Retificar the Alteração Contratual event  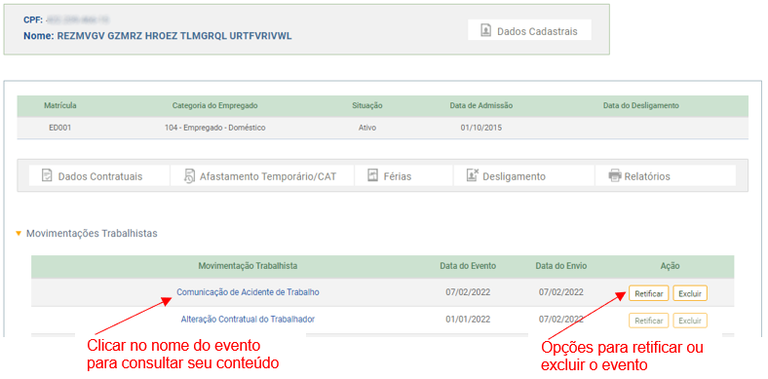coord(648,321)
